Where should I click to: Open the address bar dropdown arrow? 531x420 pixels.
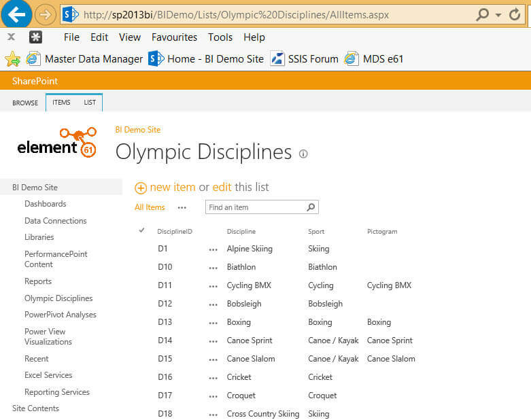(x=498, y=14)
